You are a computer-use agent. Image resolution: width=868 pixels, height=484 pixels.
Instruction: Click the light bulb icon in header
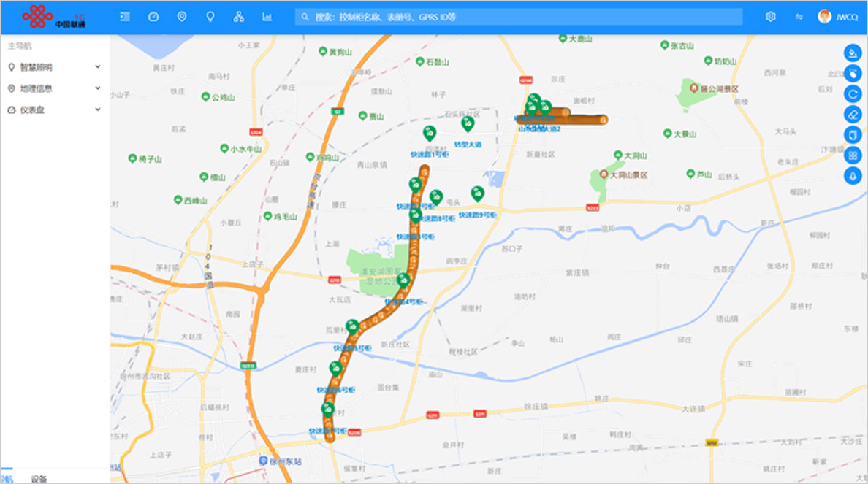coord(210,17)
